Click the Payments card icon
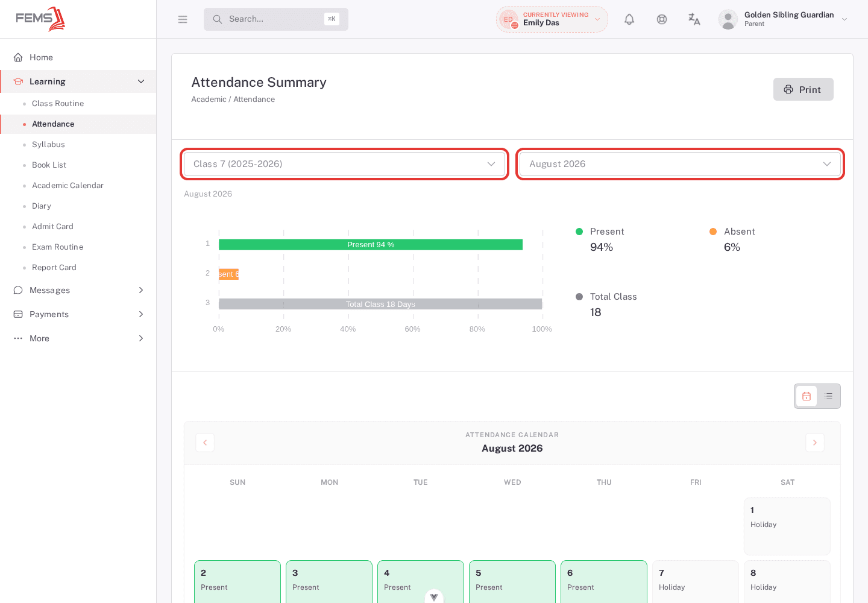 coord(18,314)
